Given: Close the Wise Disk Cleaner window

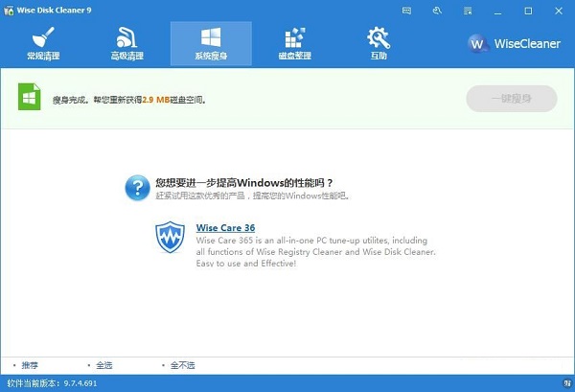Looking at the screenshot, I should pos(559,11).
